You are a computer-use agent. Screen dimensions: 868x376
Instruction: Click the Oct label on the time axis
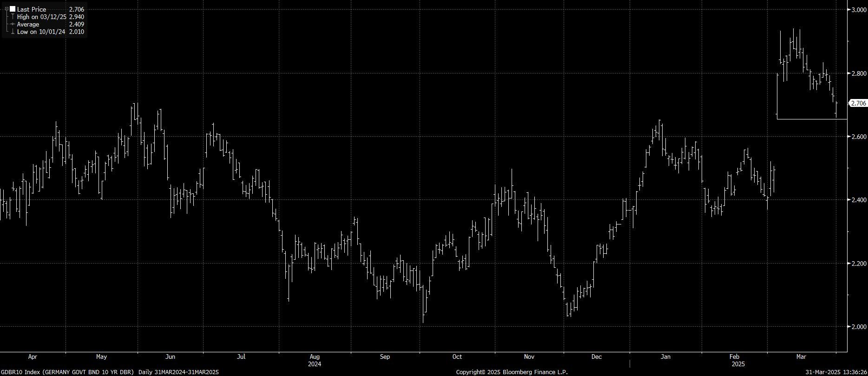pos(457,357)
